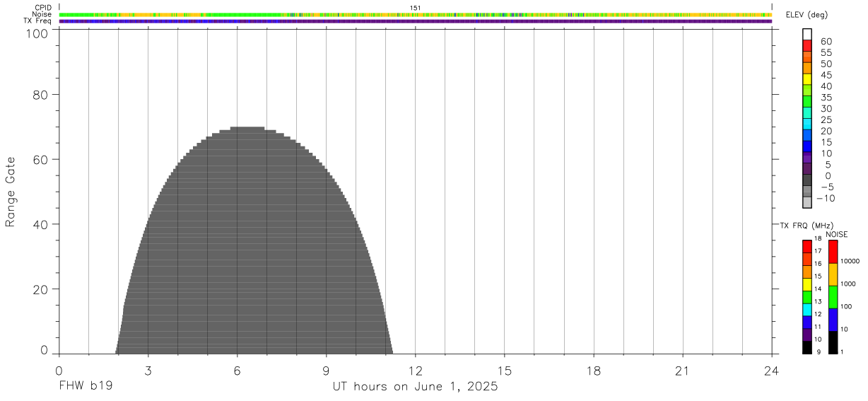Click the x-axis hour label "15"
Viewport: 868px width, 401px height.
504,371
